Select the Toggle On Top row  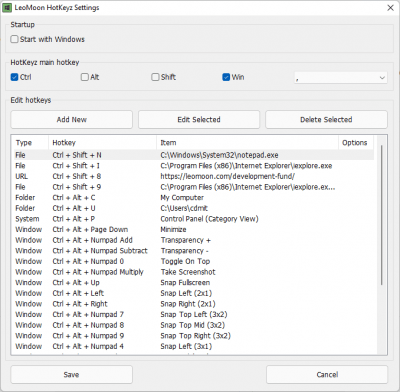(x=193, y=261)
